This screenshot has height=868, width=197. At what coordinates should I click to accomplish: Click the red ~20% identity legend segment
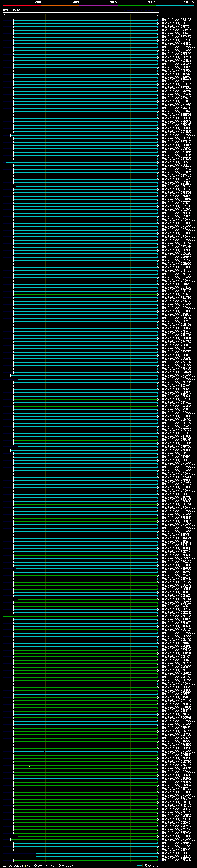pyautogui.click(x=22, y=6)
